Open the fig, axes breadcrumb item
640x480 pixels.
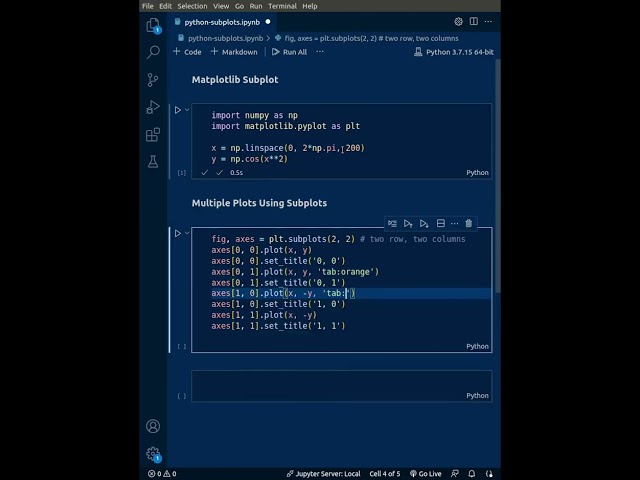(367, 38)
